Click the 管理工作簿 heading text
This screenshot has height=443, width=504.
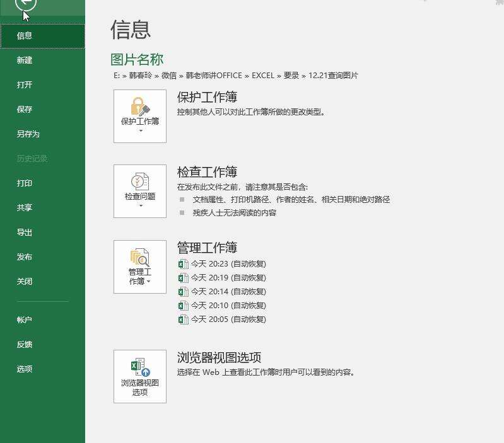tap(207, 248)
